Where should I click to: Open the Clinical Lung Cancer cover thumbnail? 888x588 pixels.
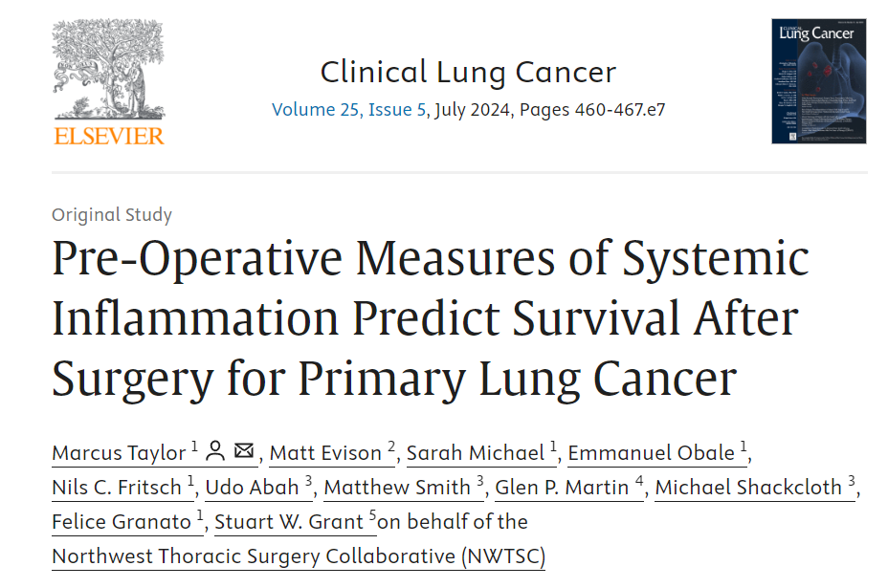818,81
